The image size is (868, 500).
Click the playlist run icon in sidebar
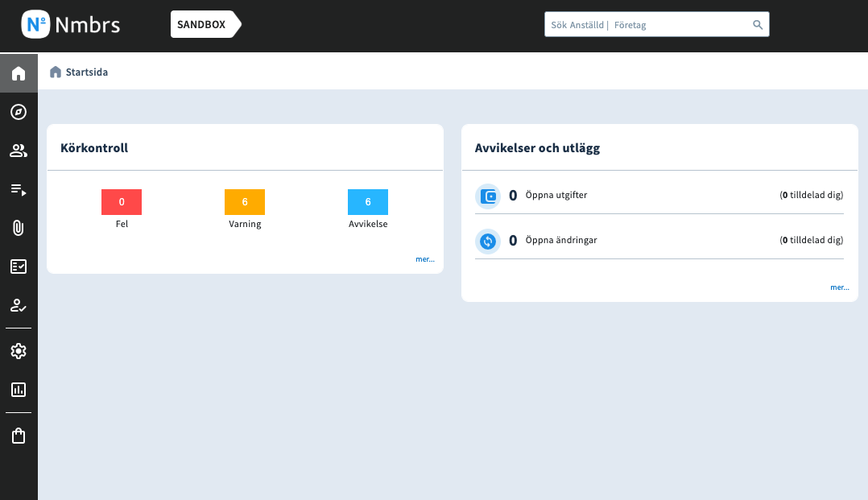(x=19, y=190)
